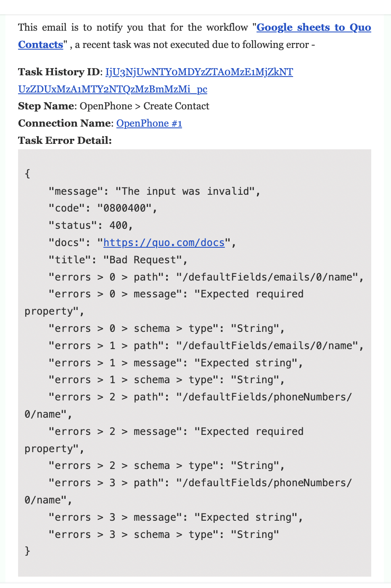Image resolution: width=391 pixels, height=588 pixels.
Task: Visit the https://quo.com/docs link
Action: tap(164, 243)
